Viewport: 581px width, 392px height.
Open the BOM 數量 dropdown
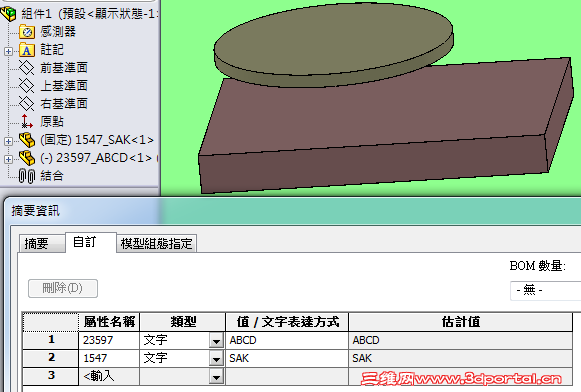point(545,290)
